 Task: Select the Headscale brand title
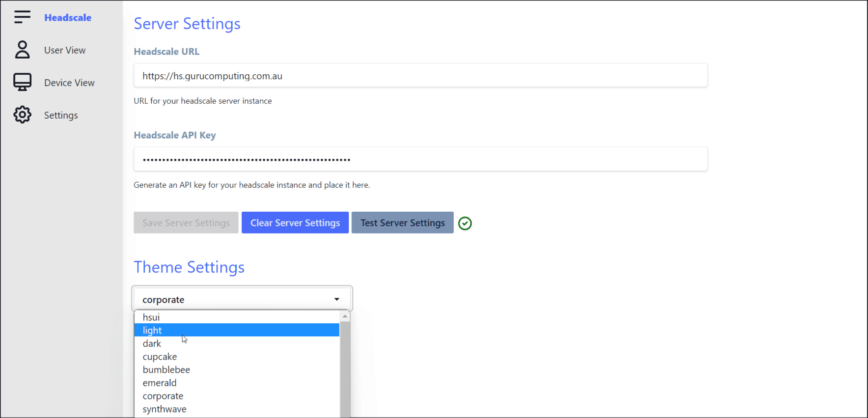[x=68, y=17]
